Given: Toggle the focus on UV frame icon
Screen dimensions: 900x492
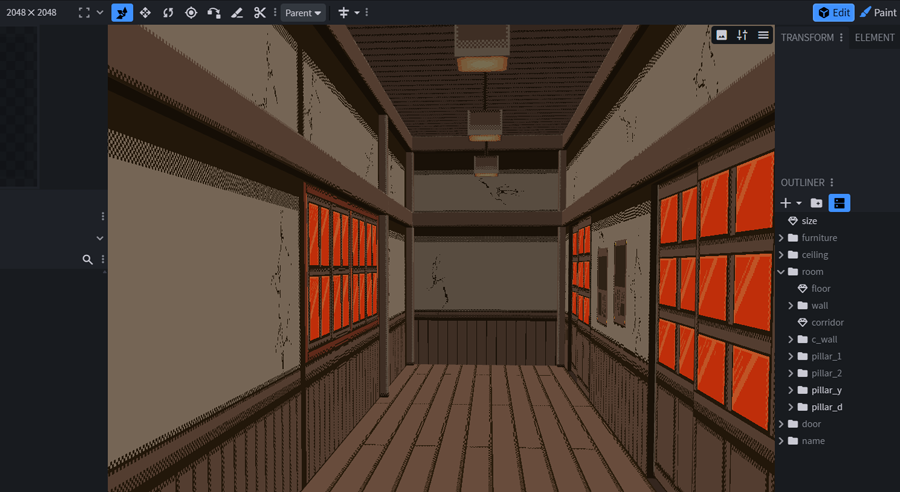Looking at the screenshot, I should click(x=85, y=13).
